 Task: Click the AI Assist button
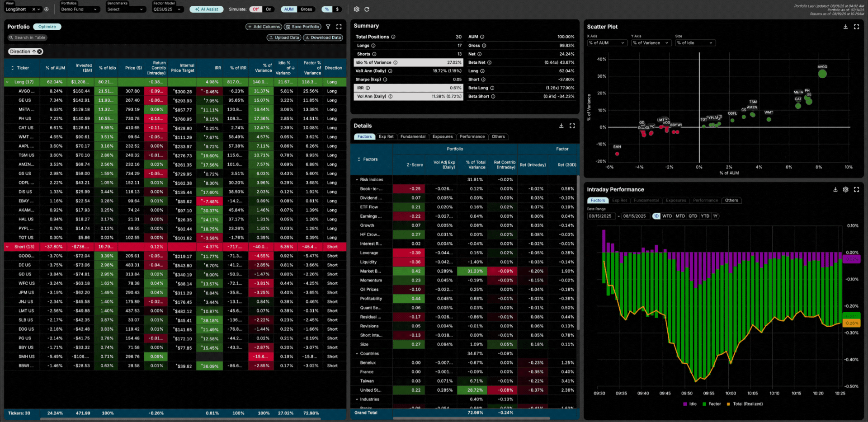pos(207,9)
